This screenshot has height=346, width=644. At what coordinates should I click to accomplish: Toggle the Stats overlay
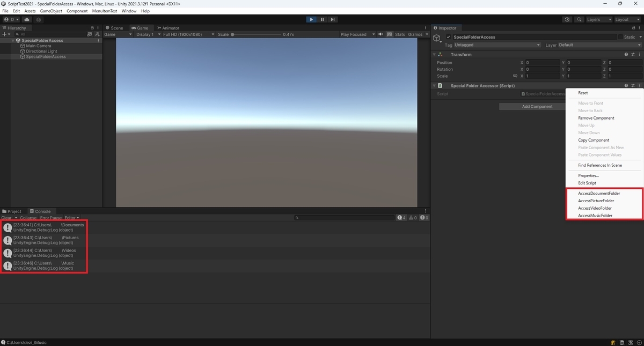[x=400, y=34]
